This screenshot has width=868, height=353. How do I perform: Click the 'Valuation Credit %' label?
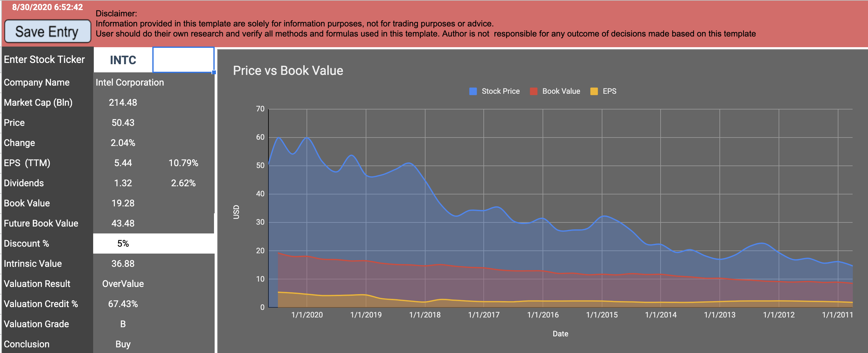pos(41,304)
